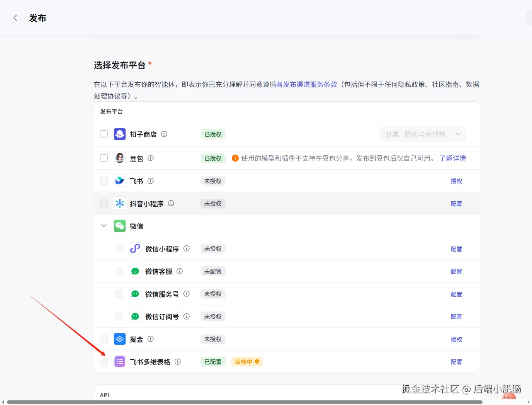Open info tooltip next to 掘金
The width and height of the screenshot is (532, 405).
151,339
